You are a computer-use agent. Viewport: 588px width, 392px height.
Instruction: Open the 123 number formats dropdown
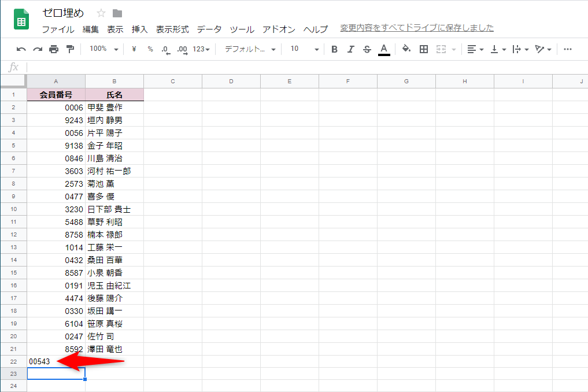tap(201, 49)
